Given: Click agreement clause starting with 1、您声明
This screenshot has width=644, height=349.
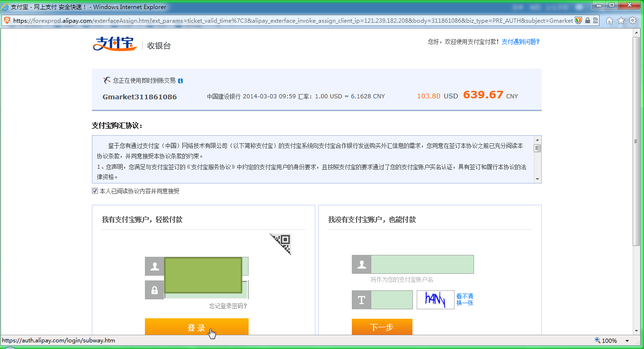Looking at the screenshot, I should pyautogui.click(x=312, y=172).
